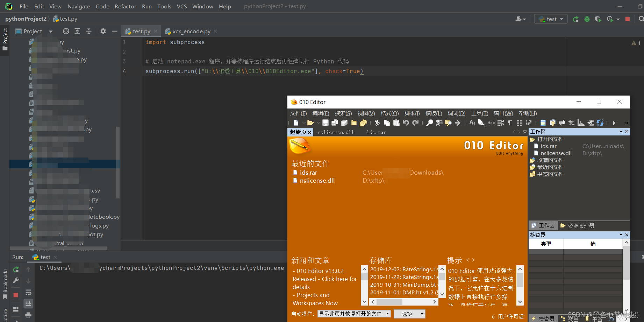Click the Redo arrow in 010 Editor toolbar
The height and width of the screenshot is (322, 644).
(415, 123)
